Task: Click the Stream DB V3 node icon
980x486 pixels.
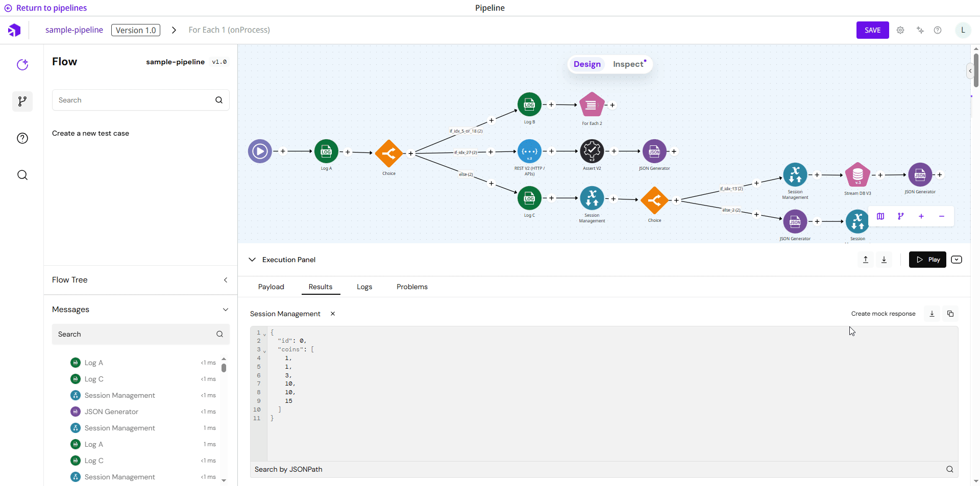Action: click(857, 175)
